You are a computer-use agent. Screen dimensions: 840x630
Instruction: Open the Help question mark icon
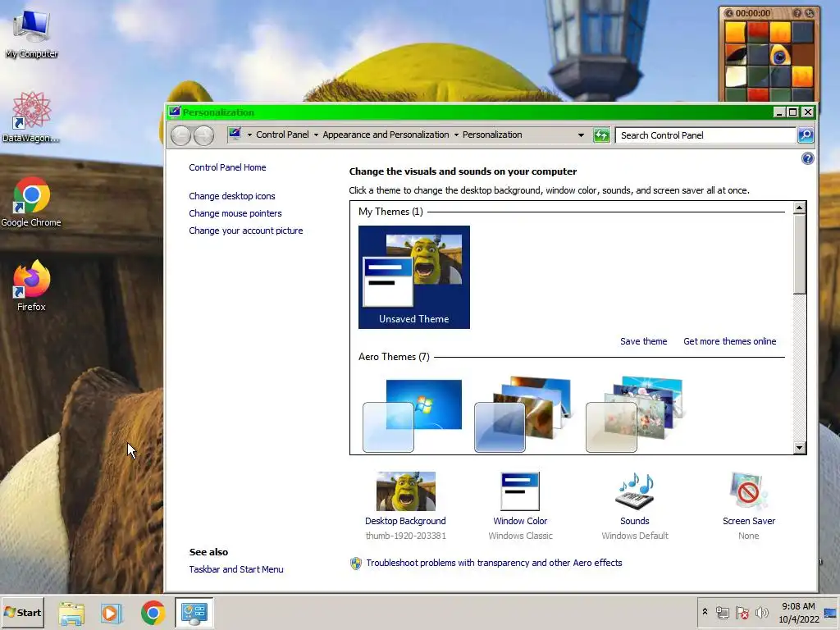(x=807, y=158)
